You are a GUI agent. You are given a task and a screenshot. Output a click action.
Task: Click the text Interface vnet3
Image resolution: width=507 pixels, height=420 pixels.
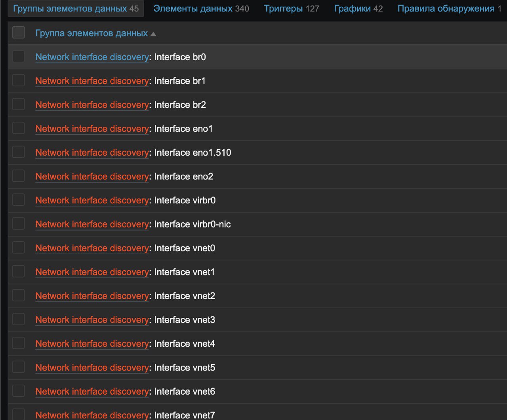pos(185,320)
